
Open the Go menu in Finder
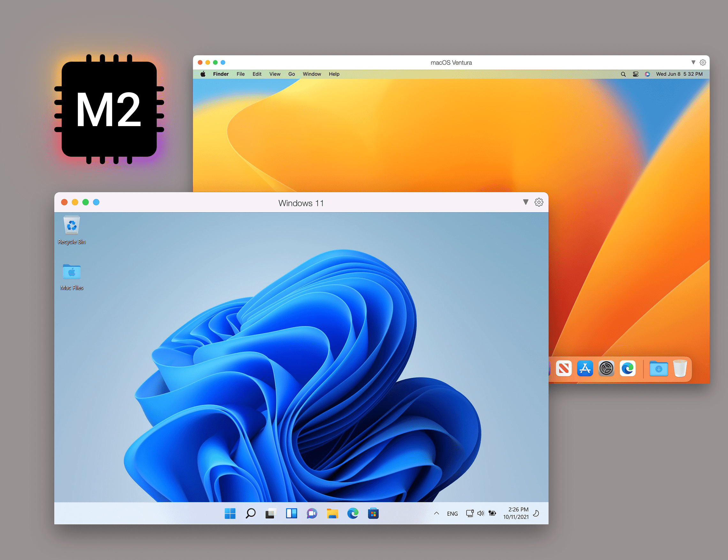[x=292, y=74]
